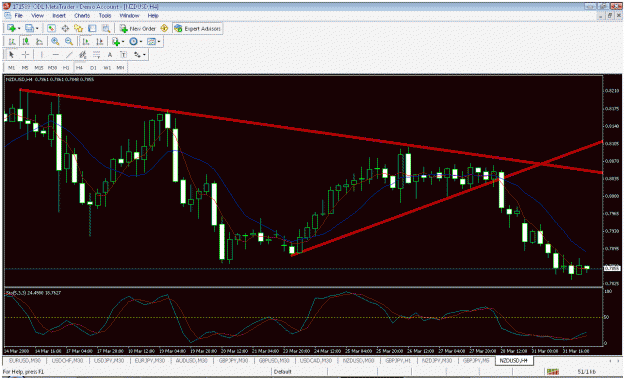The width and height of the screenshot is (625, 378).
Task: Switch to the USDCHF,M30 chart tab
Action: point(67,360)
